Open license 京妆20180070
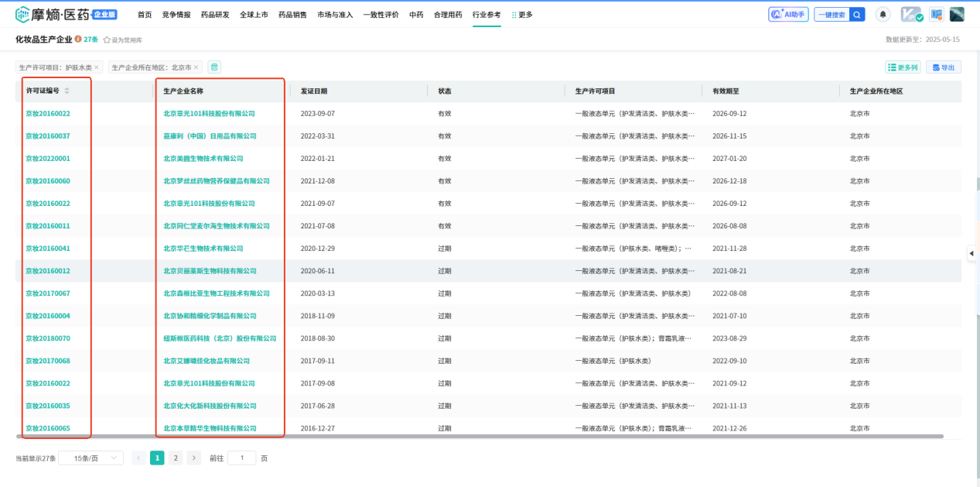Image resolution: width=980 pixels, height=487 pixels. pyautogui.click(x=48, y=338)
